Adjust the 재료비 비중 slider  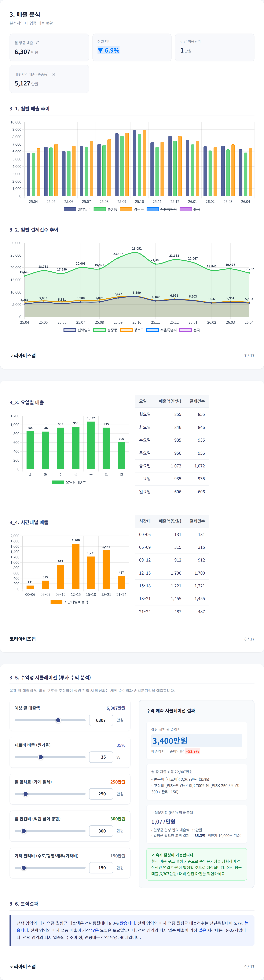tap(50, 757)
